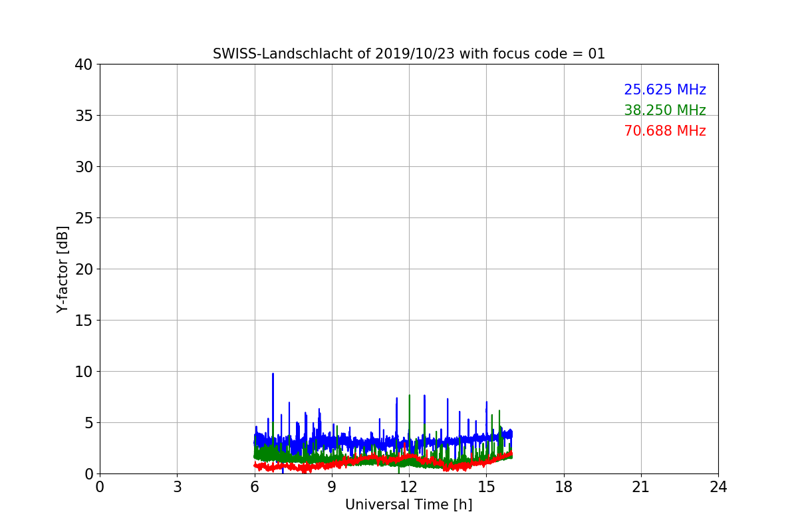Click the x-axis tick label 12
This screenshot has width=798, height=532.
tap(409, 487)
